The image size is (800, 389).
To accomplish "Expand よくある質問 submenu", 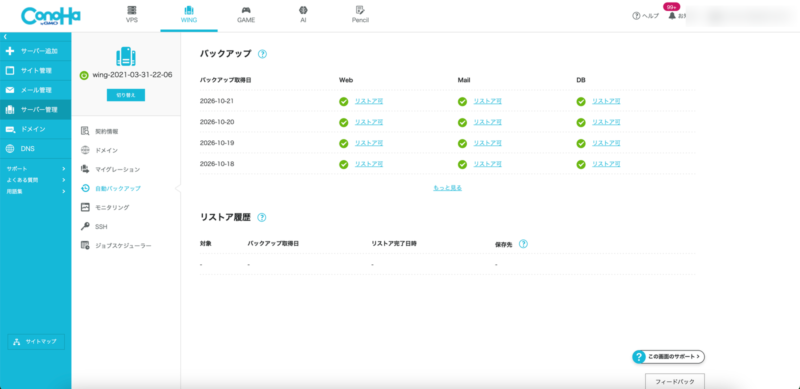I will [36, 180].
